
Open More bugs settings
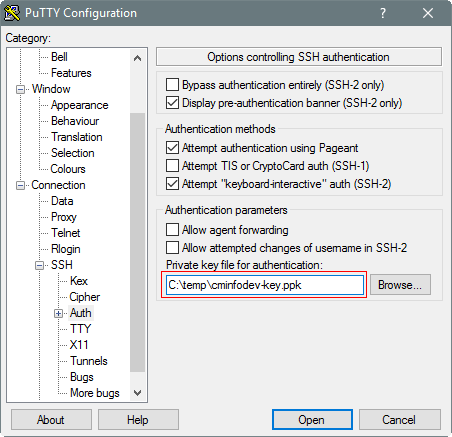[x=95, y=393]
